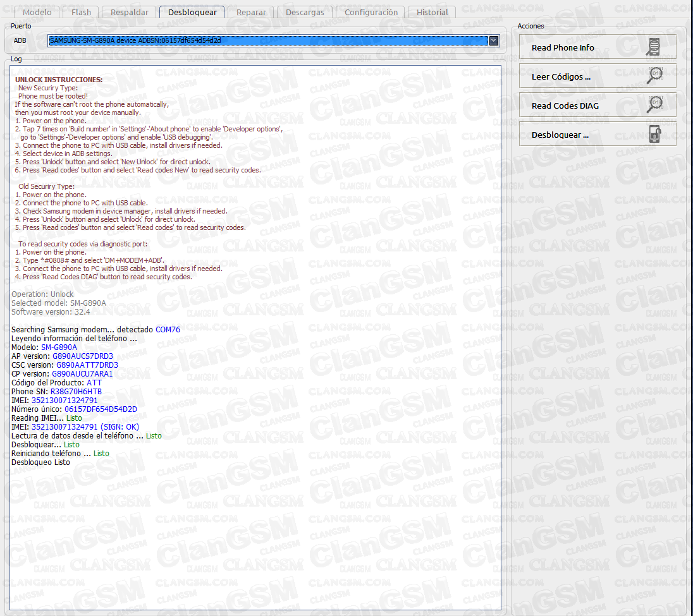Click the magnifier icon beside Read Codes DIAG
Viewport: 693px width, 616px height.
(x=654, y=105)
